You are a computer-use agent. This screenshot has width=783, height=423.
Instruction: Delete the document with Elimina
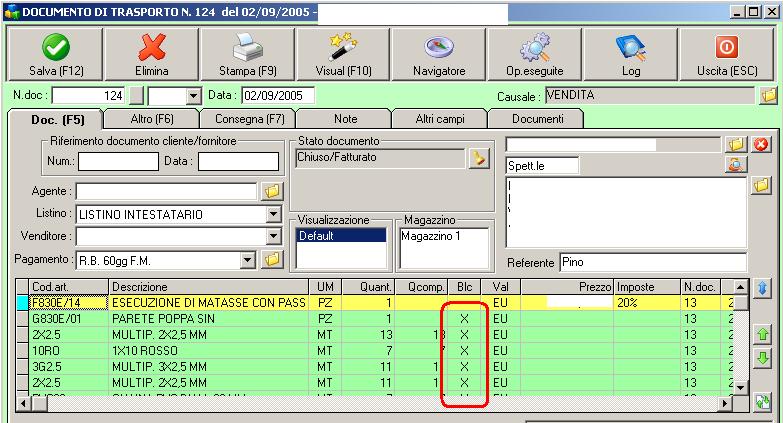(x=152, y=54)
